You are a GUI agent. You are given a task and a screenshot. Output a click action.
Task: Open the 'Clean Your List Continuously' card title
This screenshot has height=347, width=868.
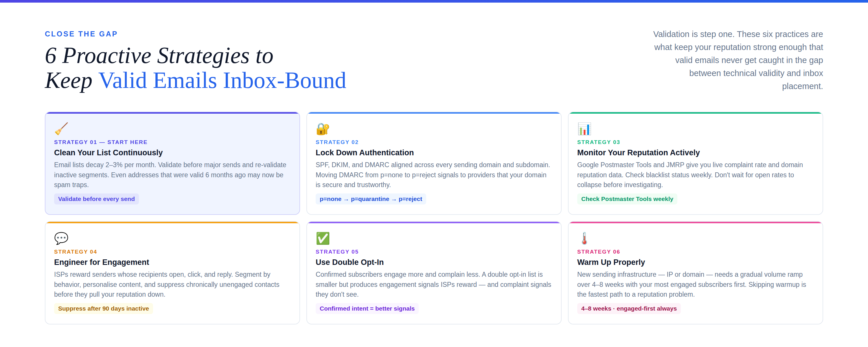[108, 153]
